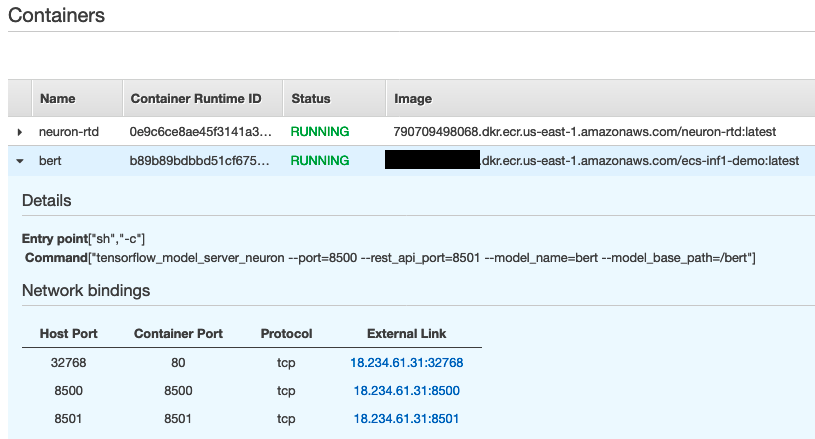
Task: Select the bert container name
Action: [x=50, y=161]
